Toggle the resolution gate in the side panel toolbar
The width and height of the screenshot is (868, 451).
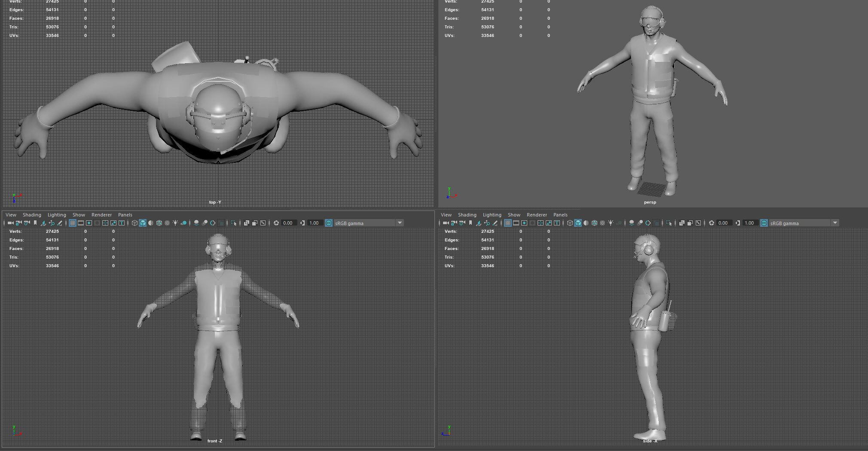click(524, 223)
